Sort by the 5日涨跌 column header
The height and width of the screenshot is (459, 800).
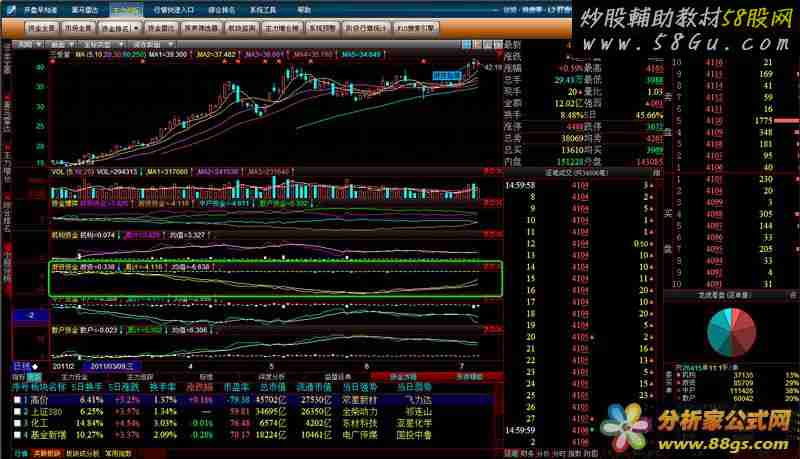point(124,388)
